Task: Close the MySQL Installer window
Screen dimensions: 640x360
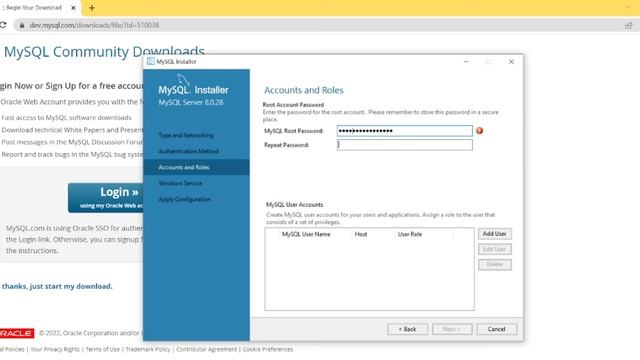Action: [x=511, y=62]
